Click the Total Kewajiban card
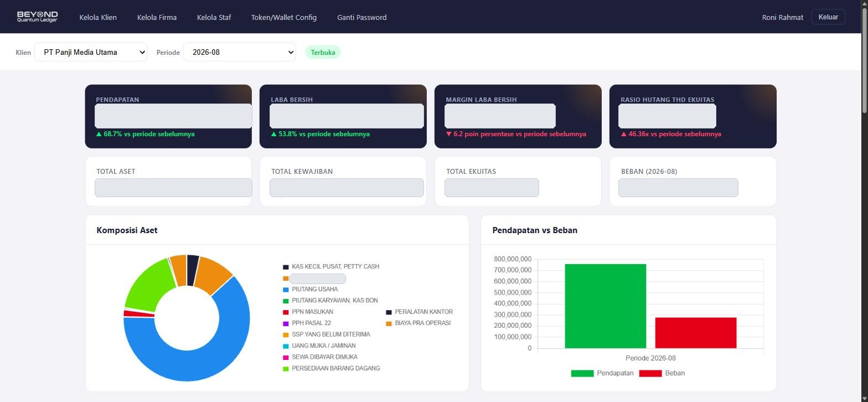Image resolution: width=868 pixels, height=402 pixels. pyautogui.click(x=343, y=181)
